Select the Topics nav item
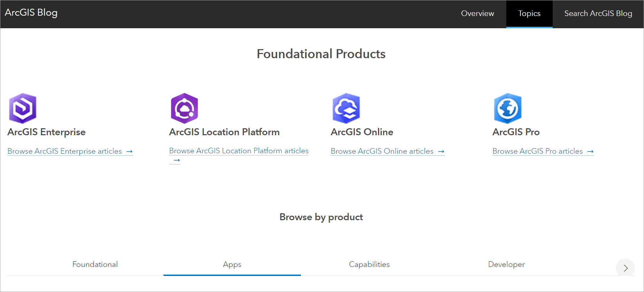 529,14
